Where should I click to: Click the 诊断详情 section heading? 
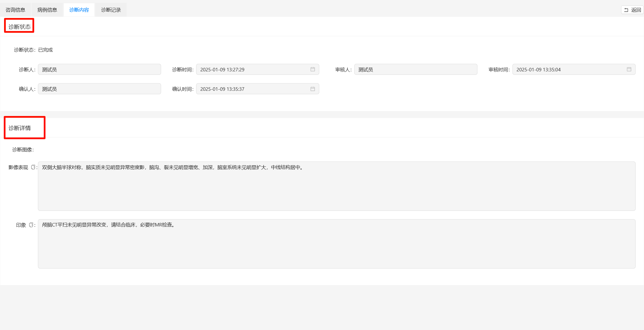(x=20, y=128)
